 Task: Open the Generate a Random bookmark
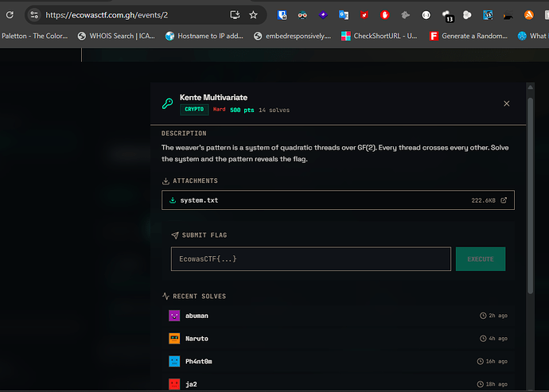coord(469,36)
